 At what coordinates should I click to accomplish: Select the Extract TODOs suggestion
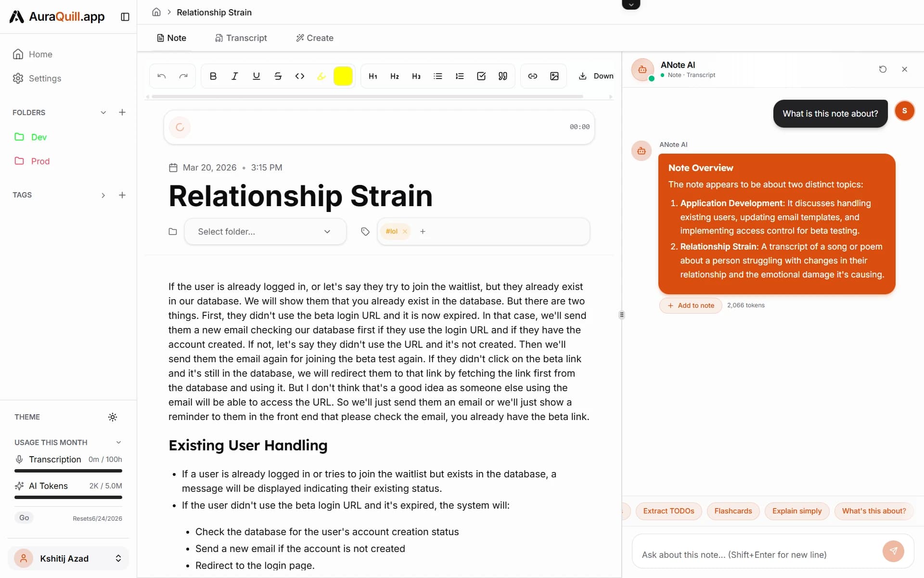[x=669, y=511]
